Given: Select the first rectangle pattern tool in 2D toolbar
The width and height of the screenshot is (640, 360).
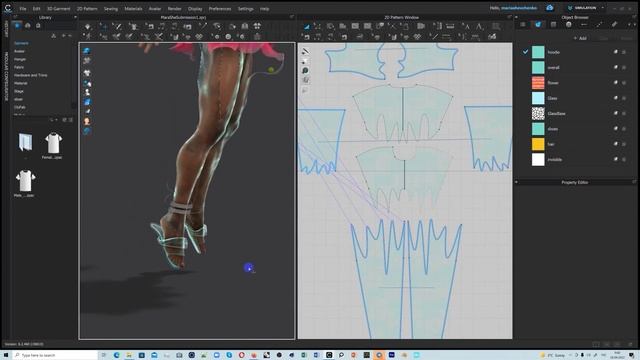Looking at the screenshot, I should pyautogui.click(x=355, y=26).
